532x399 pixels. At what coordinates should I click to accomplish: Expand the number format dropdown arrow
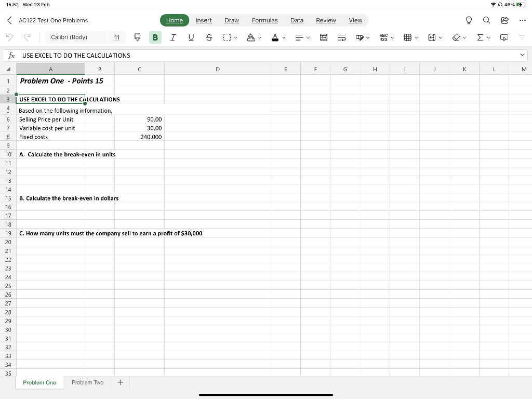(392, 37)
